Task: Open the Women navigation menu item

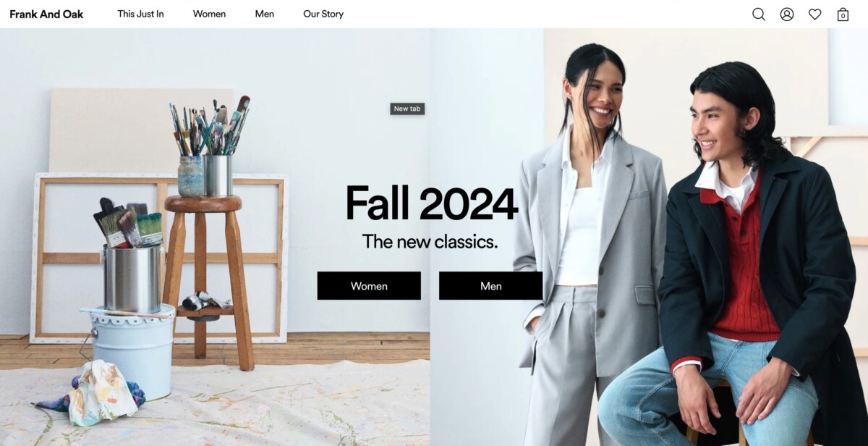Action: tap(209, 14)
